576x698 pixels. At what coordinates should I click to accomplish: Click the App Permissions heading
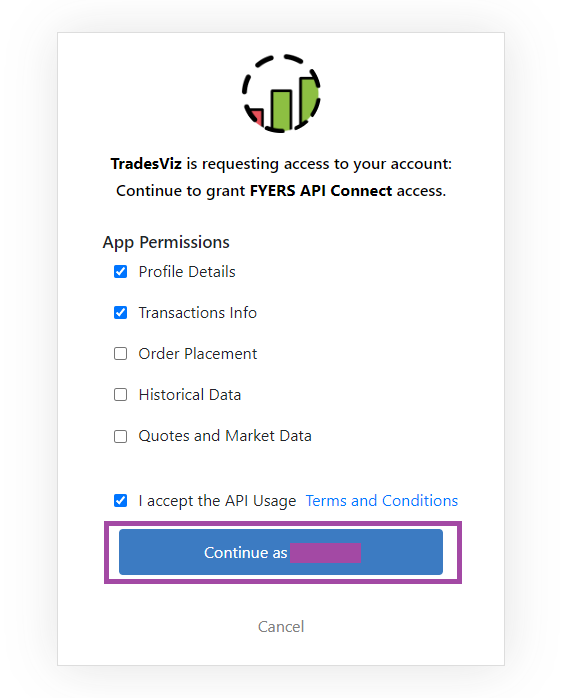click(x=166, y=243)
